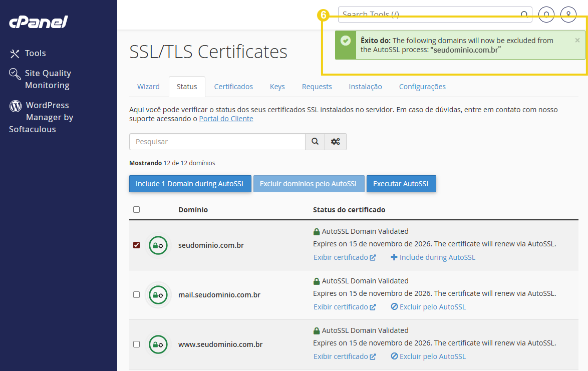This screenshot has width=588, height=371.
Task: Check the mail.seudominio.com.br checkbox
Action: 137,294
